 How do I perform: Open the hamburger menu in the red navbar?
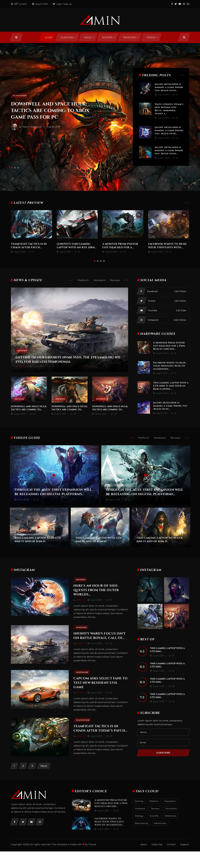(x=16, y=37)
